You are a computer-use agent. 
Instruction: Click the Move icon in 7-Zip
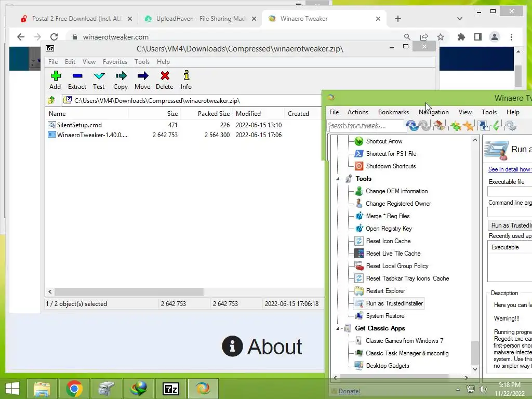pos(143,76)
